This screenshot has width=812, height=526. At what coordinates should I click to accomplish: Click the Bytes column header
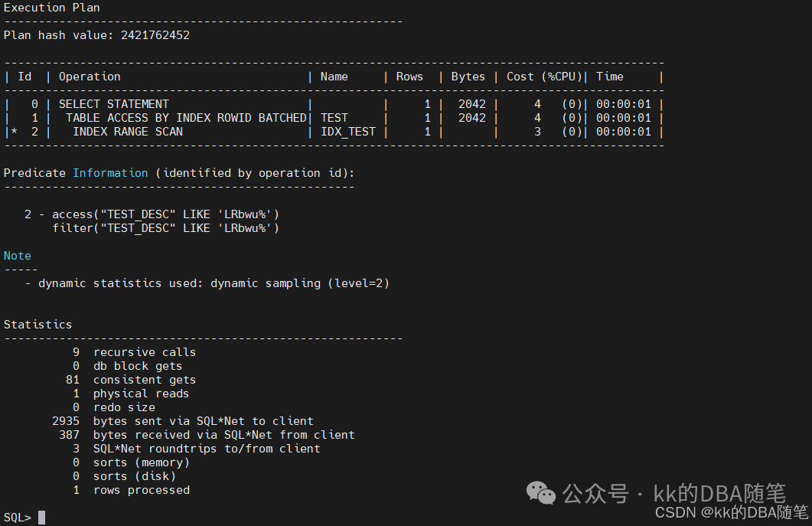point(468,77)
